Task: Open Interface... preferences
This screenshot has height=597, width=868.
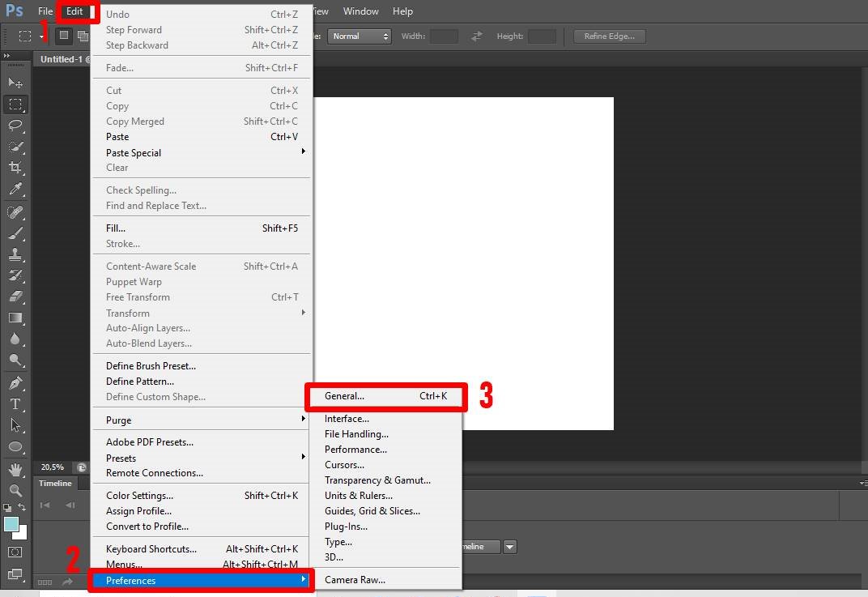Action: tap(385, 419)
